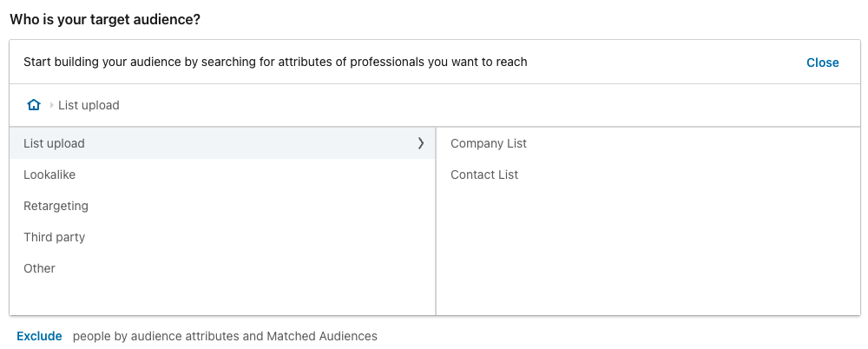868x349 pixels.
Task: Click the small breadcrumb separator triangle
Action: coord(51,106)
